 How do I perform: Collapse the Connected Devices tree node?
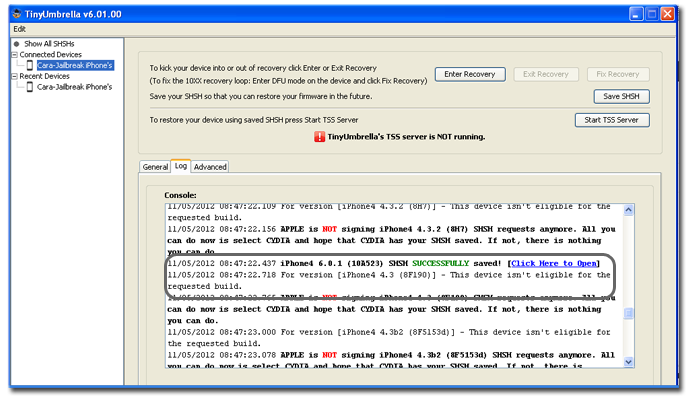pos(15,54)
